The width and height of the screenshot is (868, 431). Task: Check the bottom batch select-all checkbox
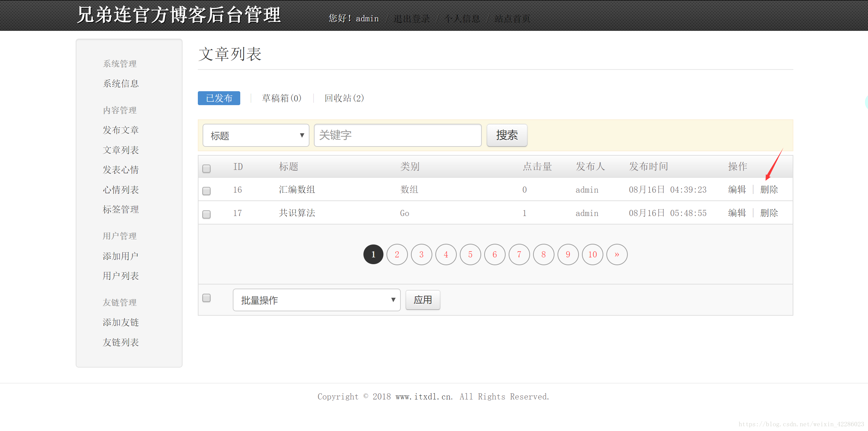(206, 298)
